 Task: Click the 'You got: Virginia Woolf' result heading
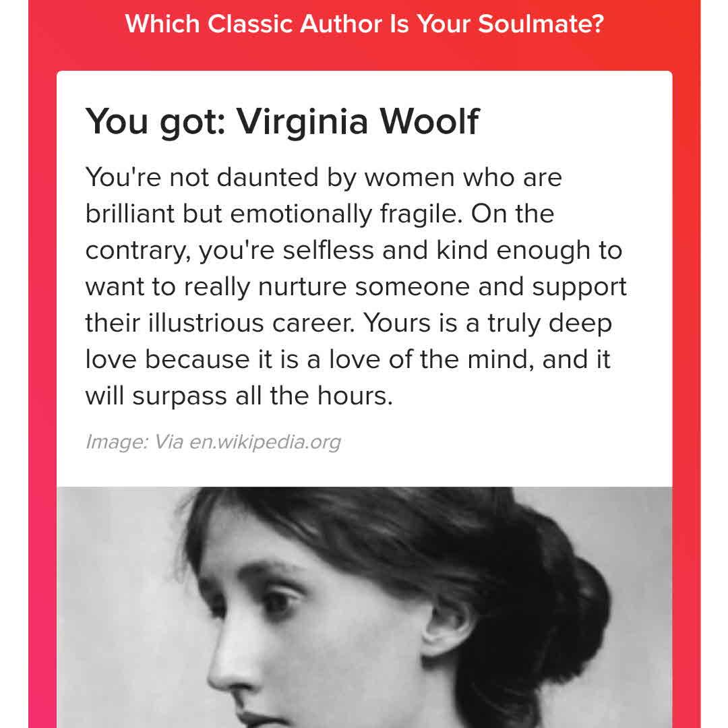click(x=282, y=121)
